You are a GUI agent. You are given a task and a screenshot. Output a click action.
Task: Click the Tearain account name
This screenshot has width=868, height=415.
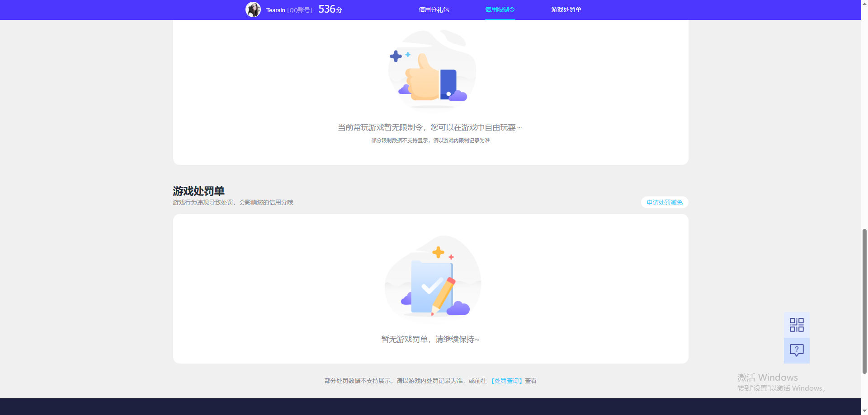275,10
